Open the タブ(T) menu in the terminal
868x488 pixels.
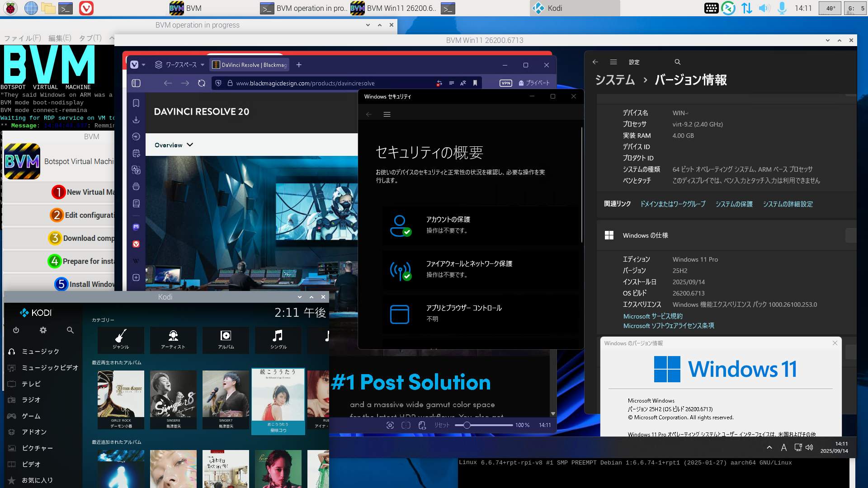90,38
